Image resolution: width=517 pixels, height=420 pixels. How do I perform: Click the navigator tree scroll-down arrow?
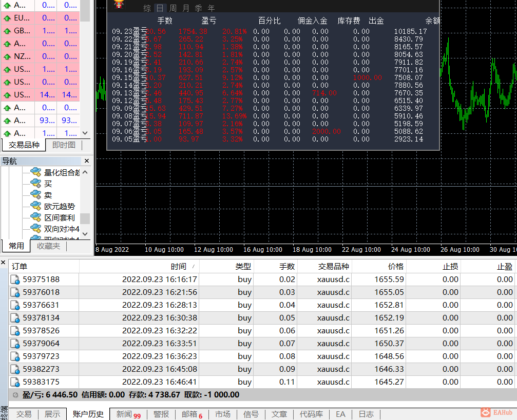pos(85,234)
